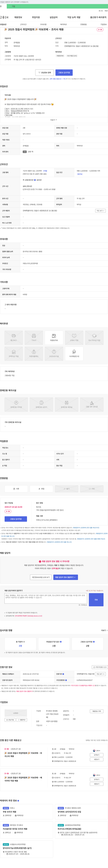Click 새창보기 for 이커리 직원 채용 posting
Image resolution: width=108 pixels, height=868 pixels.
[97, 784]
